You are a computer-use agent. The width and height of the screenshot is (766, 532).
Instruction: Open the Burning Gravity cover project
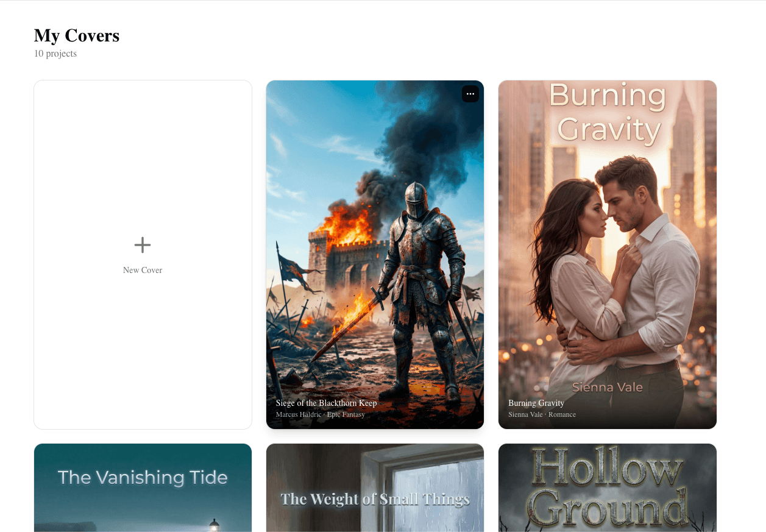pos(607,244)
